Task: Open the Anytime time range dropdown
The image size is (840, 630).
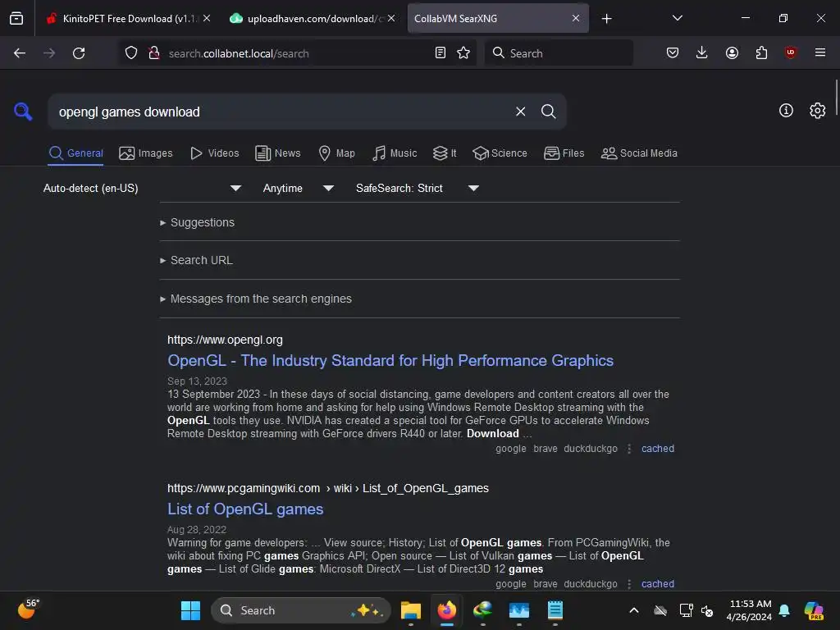Action: pos(298,188)
